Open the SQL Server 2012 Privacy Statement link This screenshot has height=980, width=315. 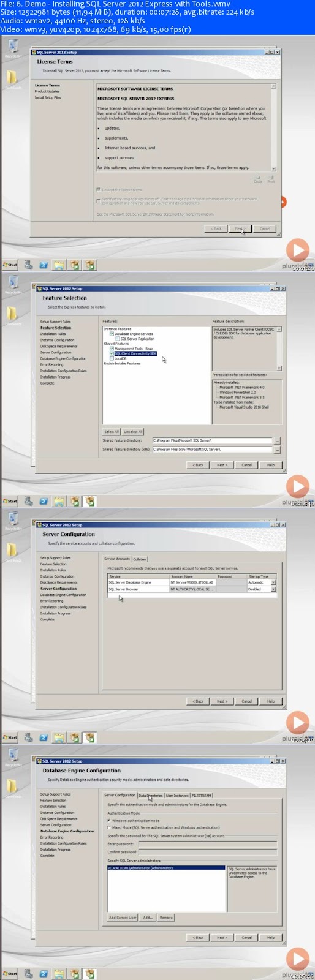click(x=155, y=214)
